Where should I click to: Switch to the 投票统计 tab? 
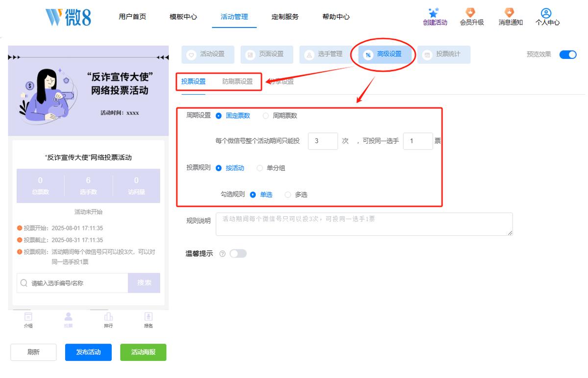444,54
